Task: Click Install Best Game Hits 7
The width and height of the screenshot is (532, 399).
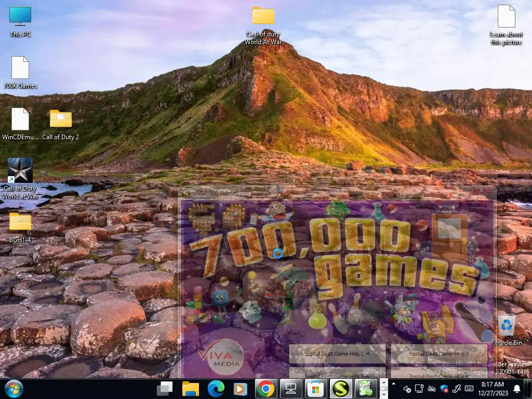Action: point(438,354)
